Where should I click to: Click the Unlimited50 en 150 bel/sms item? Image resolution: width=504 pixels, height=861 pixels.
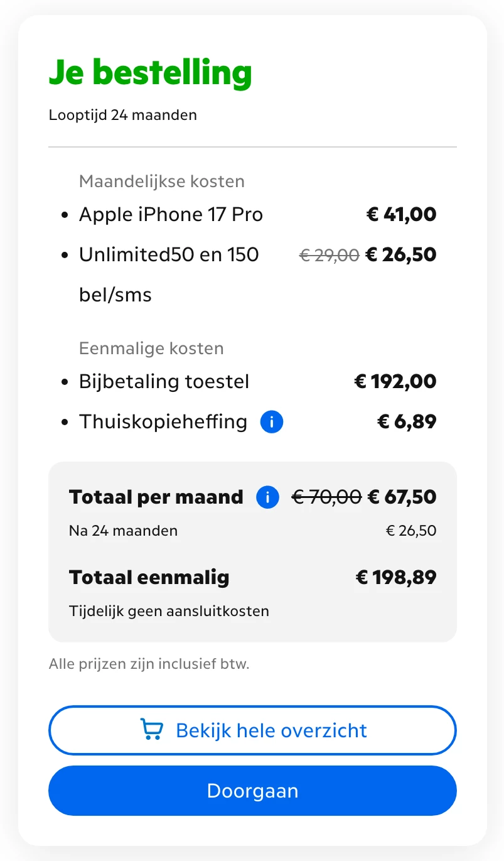point(169,274)
